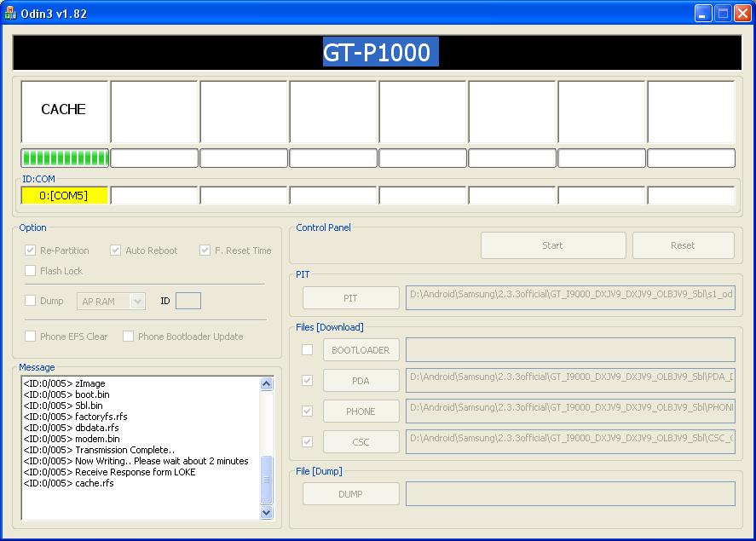Click the green CACHE progress bar
The height and width of the screenshot is (541, 756).
click(x=65, y=158)
